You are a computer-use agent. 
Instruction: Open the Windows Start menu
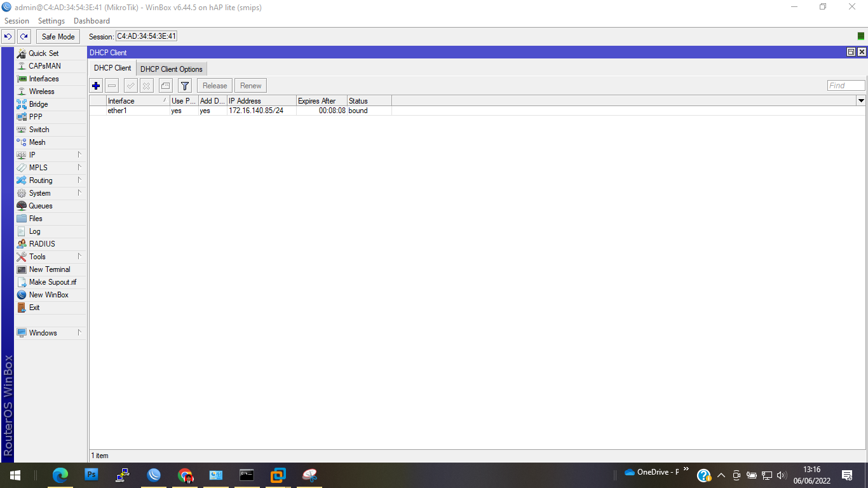coord(15,475)
